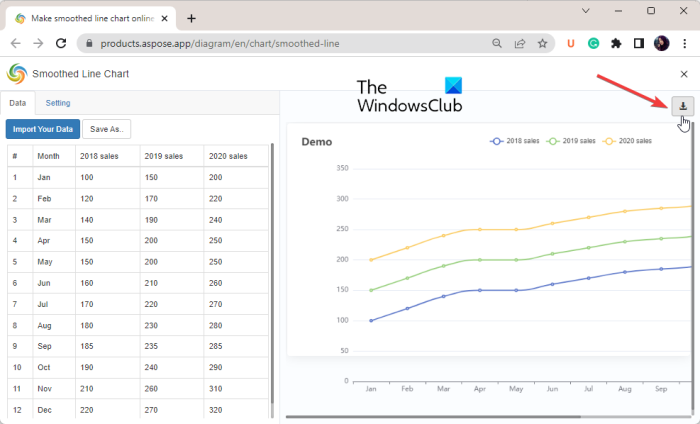Toggle the browser side panel
Screen dimensions: 700x424
click(639, 43)
